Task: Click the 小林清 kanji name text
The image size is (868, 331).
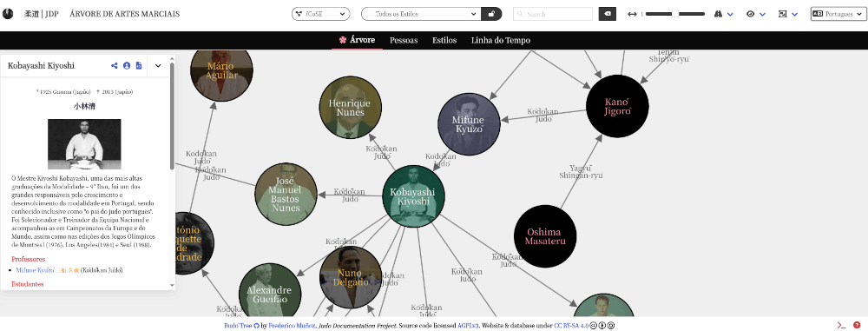Action: (x=84, y=106)
